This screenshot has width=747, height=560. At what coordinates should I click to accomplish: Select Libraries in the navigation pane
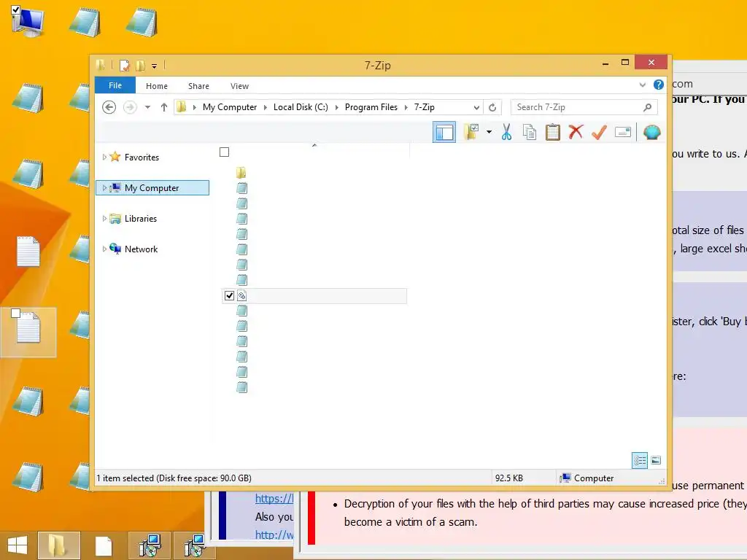click(141, 219)
